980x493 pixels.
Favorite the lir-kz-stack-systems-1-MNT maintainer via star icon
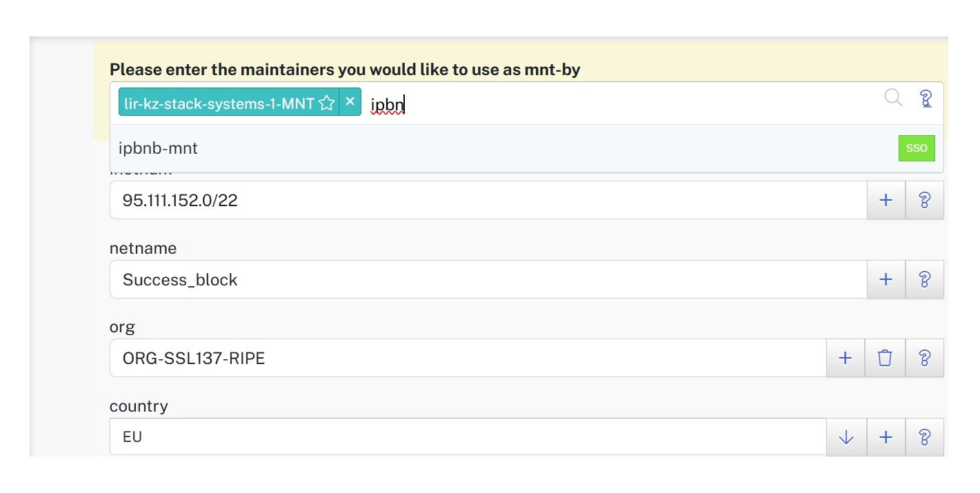click(x=326, y=102)
